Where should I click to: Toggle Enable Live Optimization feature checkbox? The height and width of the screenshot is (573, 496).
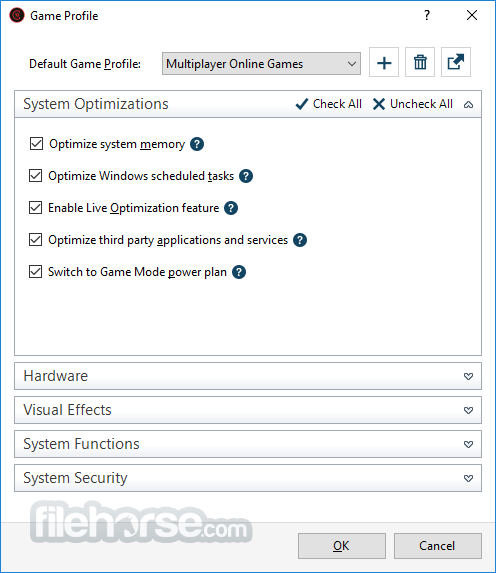(x=35, y=208)
